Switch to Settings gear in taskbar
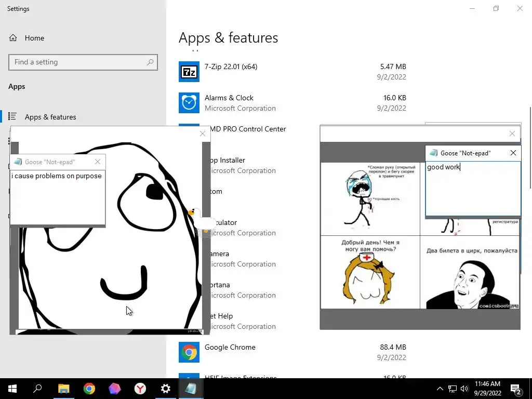The height and width of the screenshot is (399, 532). tap(165, 389)
